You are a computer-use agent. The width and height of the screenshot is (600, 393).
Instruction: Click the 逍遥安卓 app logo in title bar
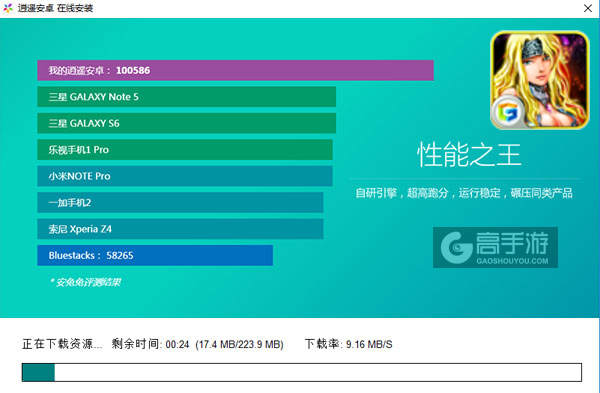pos(8,8)
